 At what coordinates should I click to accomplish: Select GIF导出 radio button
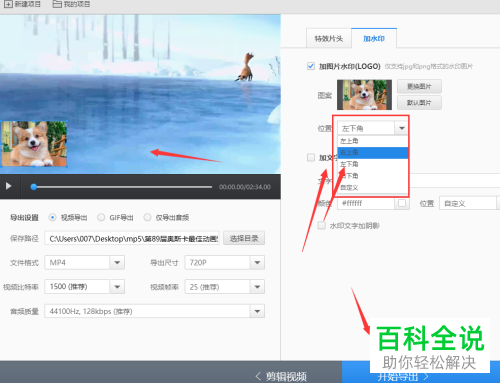tap(101, 218)
